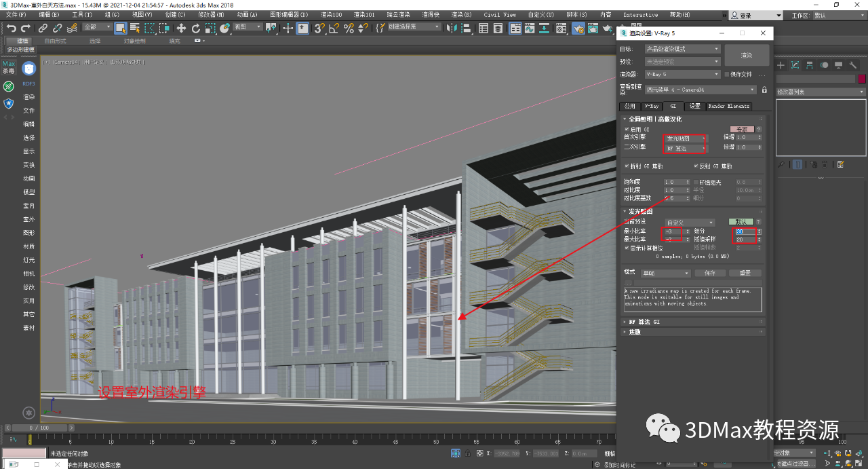
Task: Select the Unlink Selection tool
Action: [x=57, y=28]
